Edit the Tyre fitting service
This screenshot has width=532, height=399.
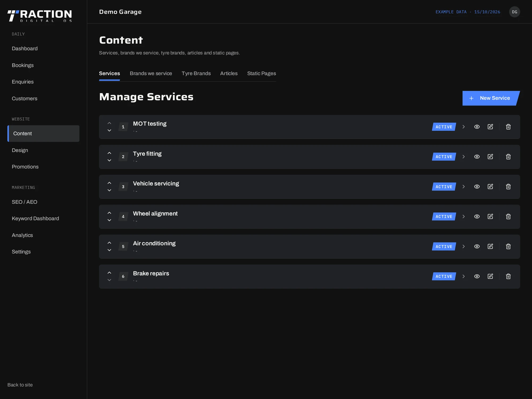coord(490,157)
